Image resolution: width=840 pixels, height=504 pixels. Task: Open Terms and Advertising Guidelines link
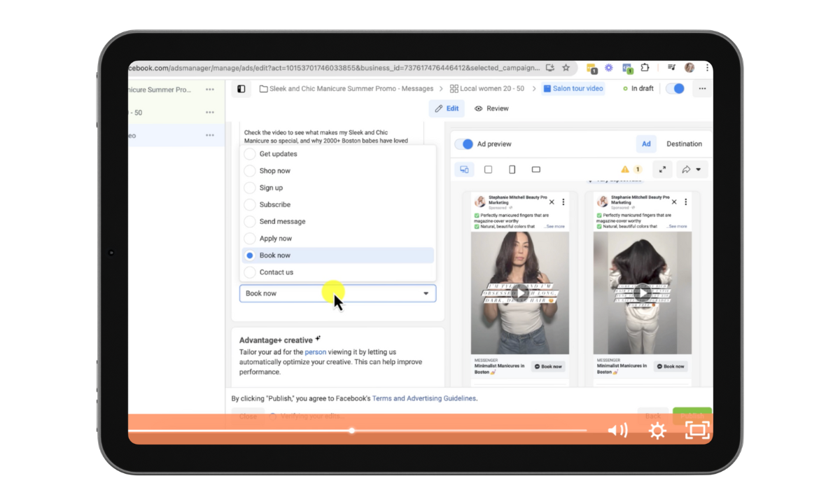[424, 398]
